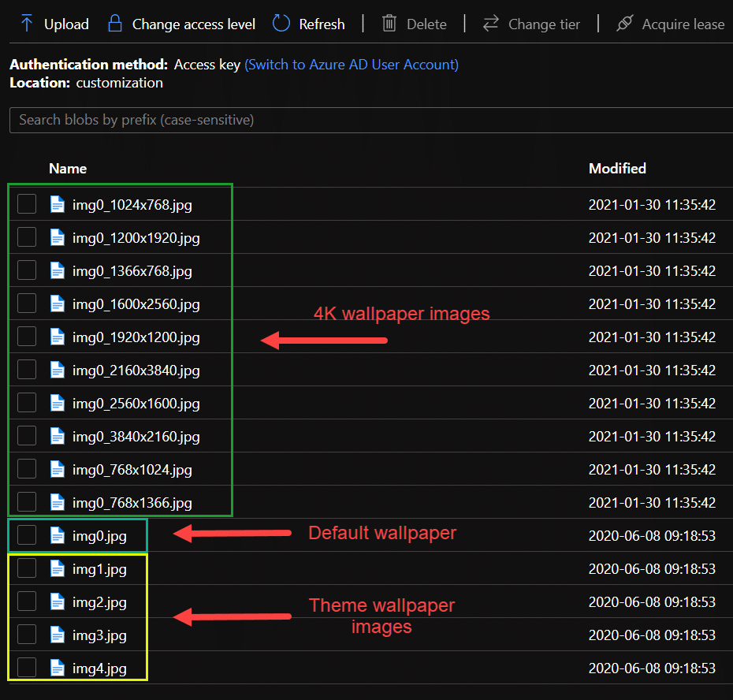Open blob name img0_768x1024.jpg
Viewport: 733px width, 700px height.
pyautogui.click(x=132, y=471)
